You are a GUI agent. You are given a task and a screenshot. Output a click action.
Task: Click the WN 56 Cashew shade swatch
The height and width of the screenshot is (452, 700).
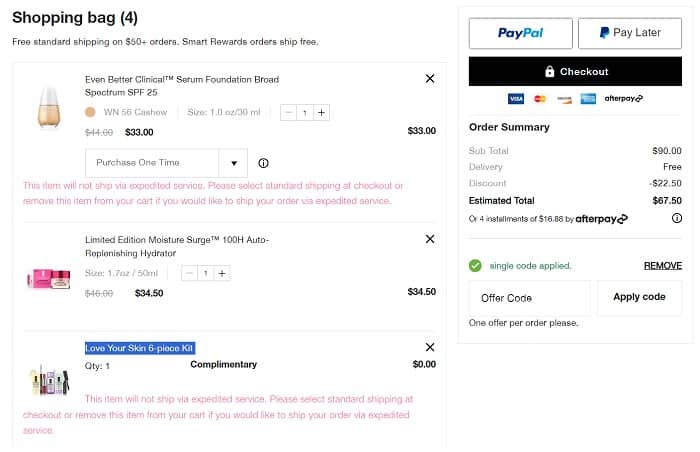pyautogui.click(x=91, y=112)
